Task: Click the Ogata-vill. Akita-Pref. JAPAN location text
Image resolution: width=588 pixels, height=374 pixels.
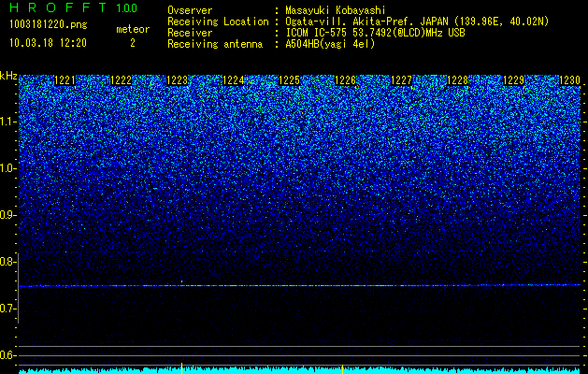Action: pyautogui.click(x=417, y=22)
